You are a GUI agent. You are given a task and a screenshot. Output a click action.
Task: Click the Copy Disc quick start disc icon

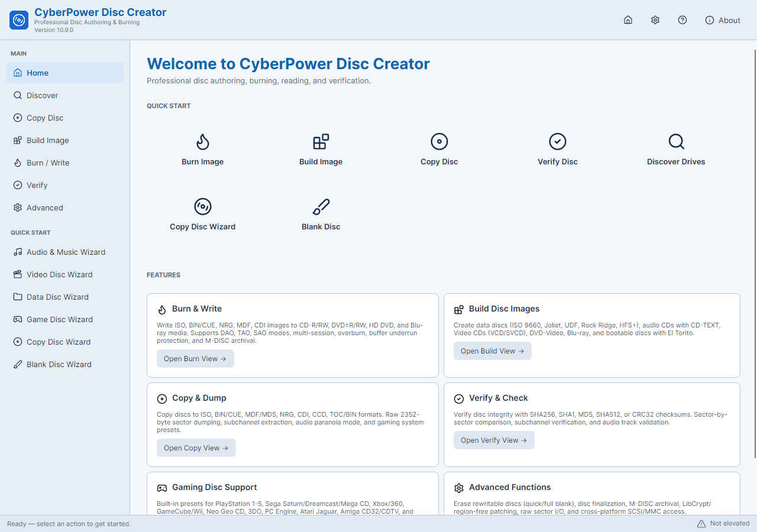tap(439, 142)
